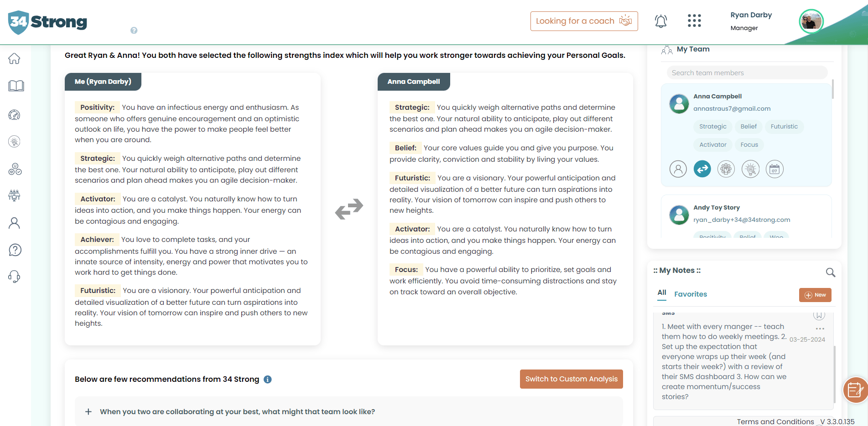Open the floating notes edit button
The image size is (868, 426).
pos(854,390)
